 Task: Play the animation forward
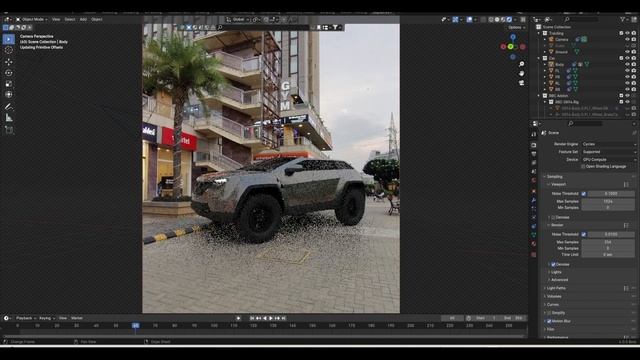point(271,318)
